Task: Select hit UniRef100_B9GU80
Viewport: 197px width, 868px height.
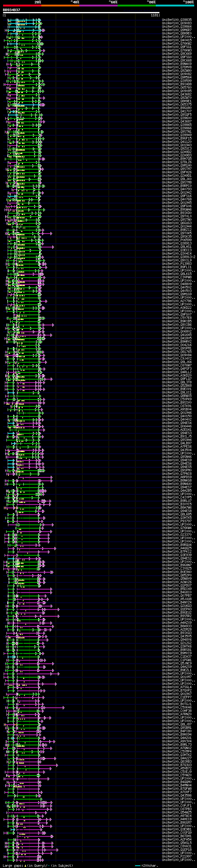Action: point(177,108)
